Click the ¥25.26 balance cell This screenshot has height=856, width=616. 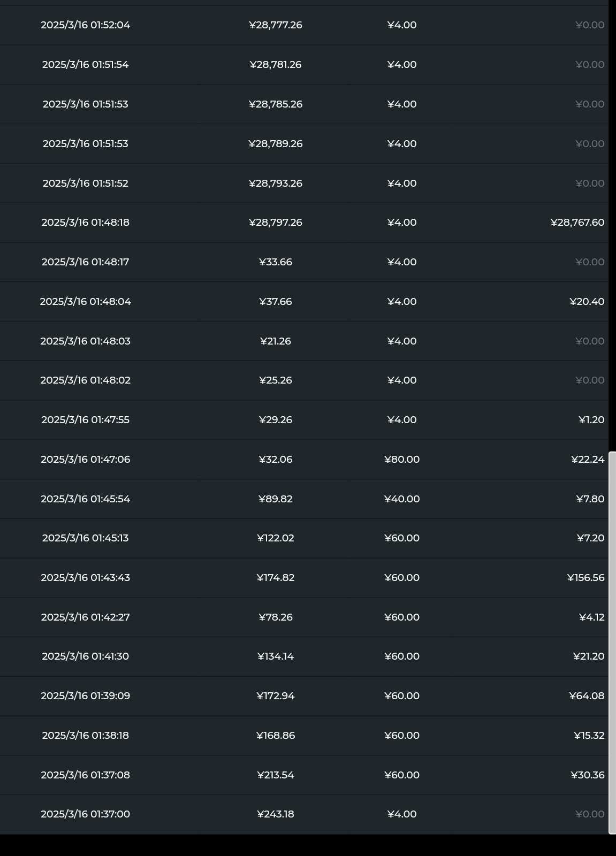click(x=275, y=380)
